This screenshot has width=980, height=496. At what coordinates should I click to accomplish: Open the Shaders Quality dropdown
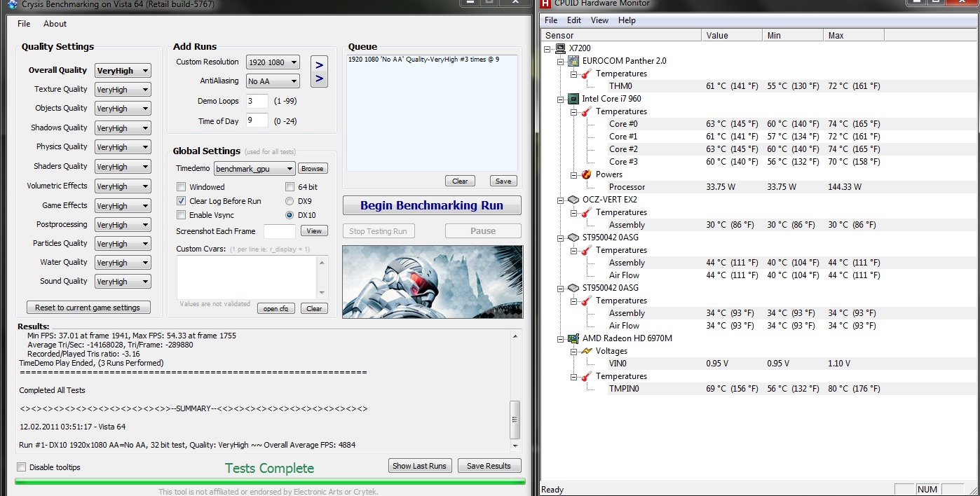122,167
